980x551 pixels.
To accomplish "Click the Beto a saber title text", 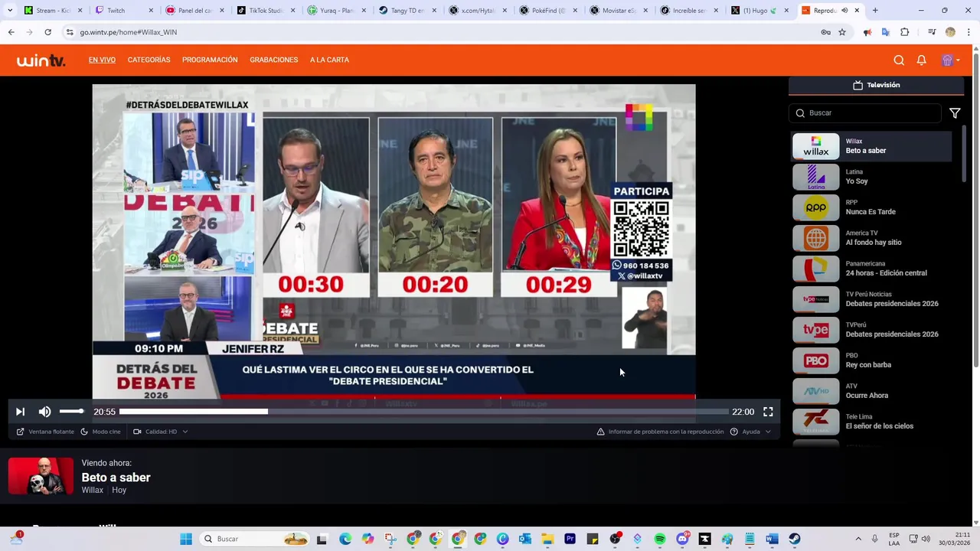I will [x=116, y=478].
